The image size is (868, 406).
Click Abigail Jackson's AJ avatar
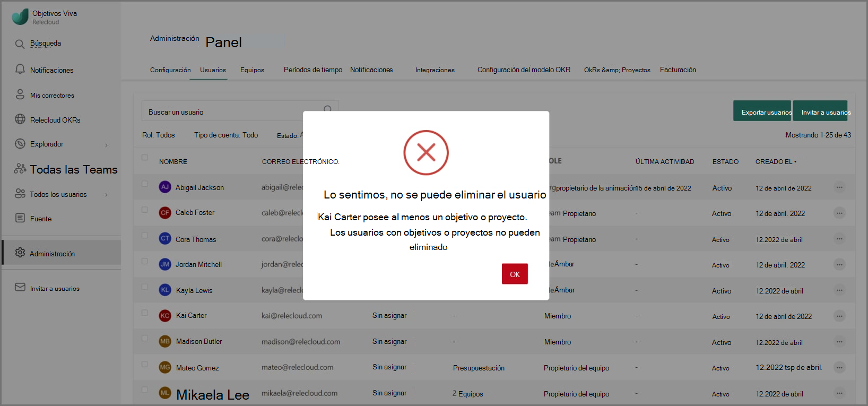[x=165, y=187]
